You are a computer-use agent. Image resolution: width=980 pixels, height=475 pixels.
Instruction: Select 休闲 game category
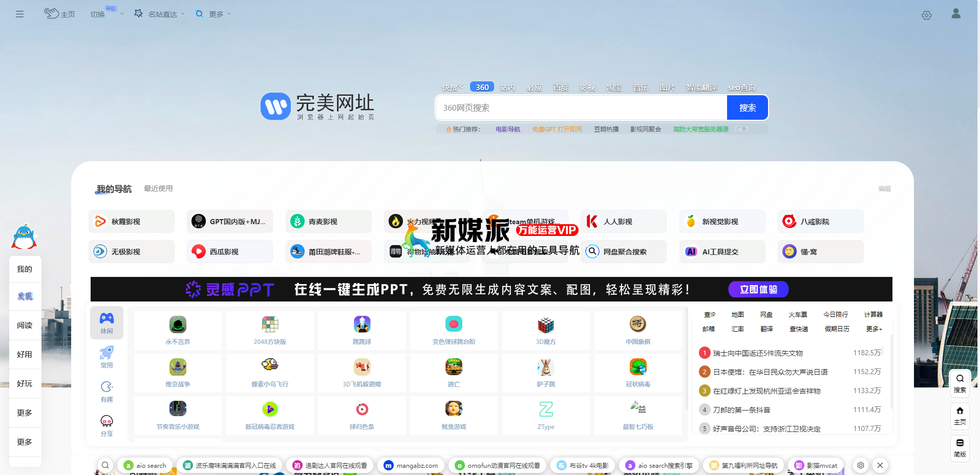pyautogui.click(x=106, y=323)
